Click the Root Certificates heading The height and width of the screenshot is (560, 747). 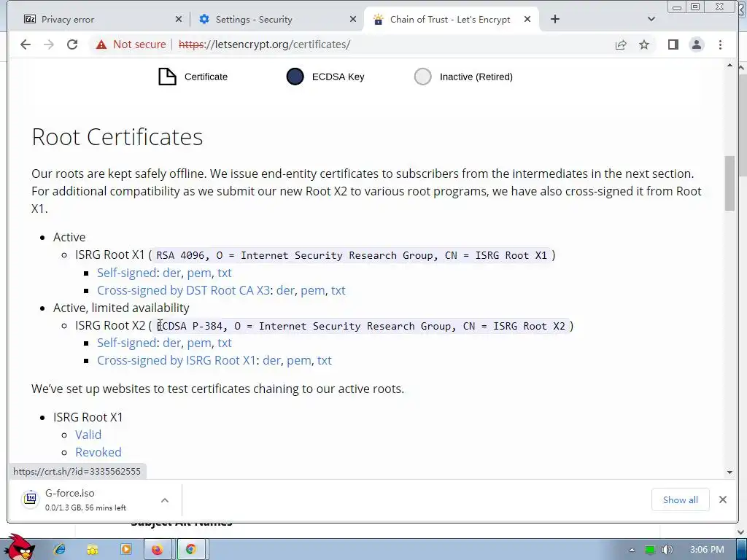point(117,137)
